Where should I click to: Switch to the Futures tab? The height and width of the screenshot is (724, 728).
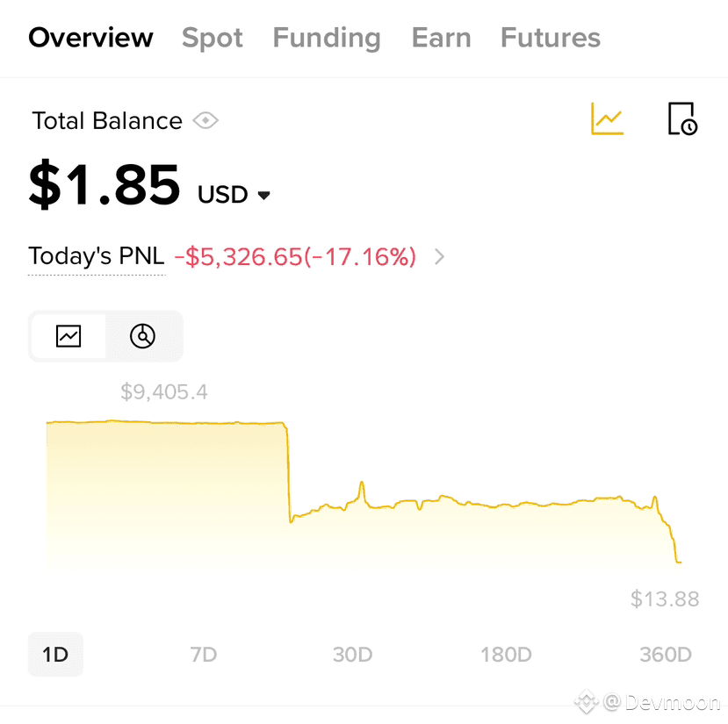click(x=551, y=38)
